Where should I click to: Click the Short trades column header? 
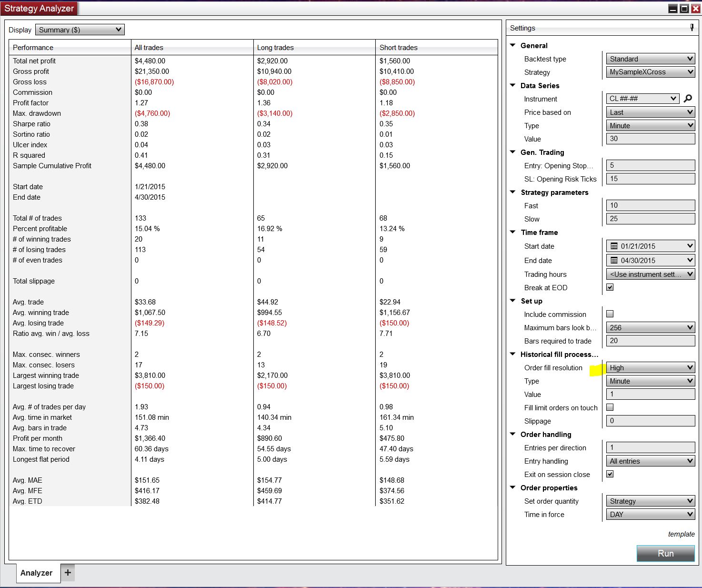[x=437, y=48]
